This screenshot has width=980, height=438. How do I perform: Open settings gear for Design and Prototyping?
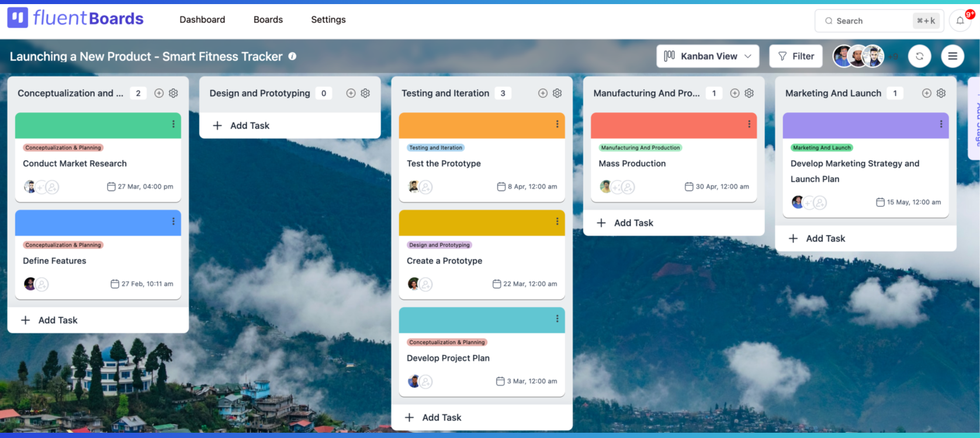pos(365,93)
